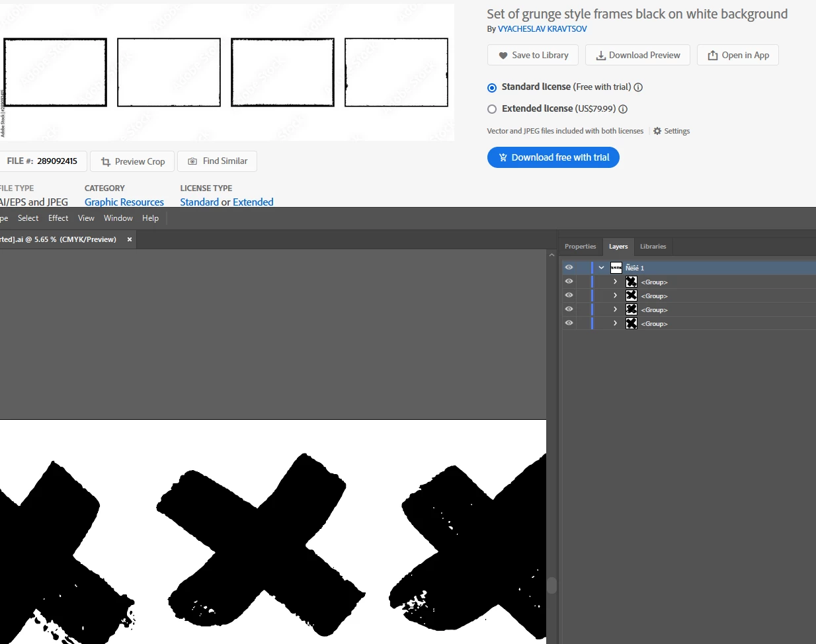Click Download free with trial button

click(553, 157)
